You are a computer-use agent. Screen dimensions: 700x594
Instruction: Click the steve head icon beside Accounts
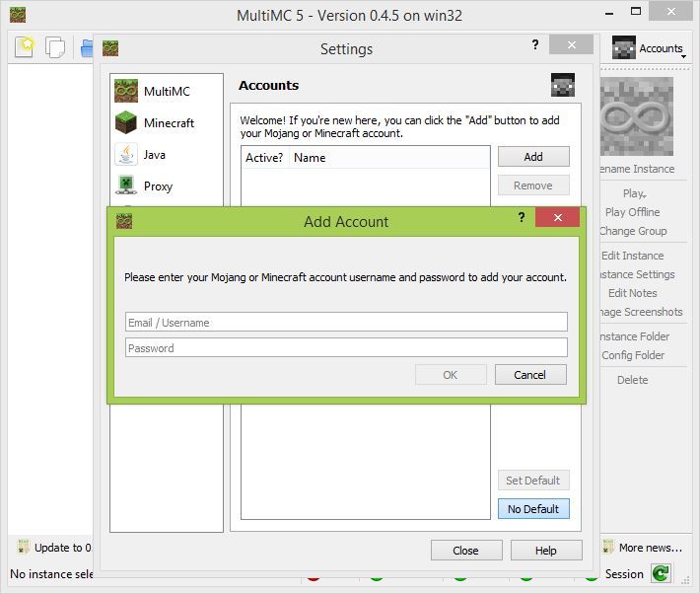[624, 47]
